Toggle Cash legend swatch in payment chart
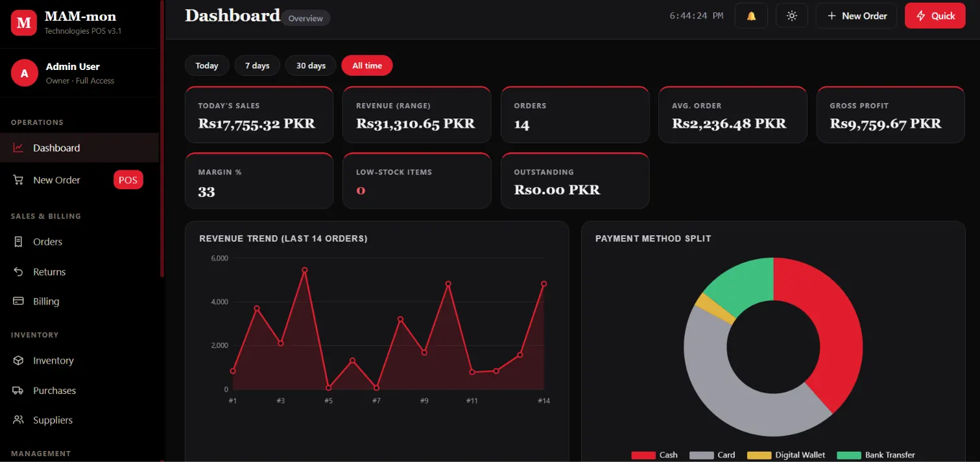 click(643, 455)
